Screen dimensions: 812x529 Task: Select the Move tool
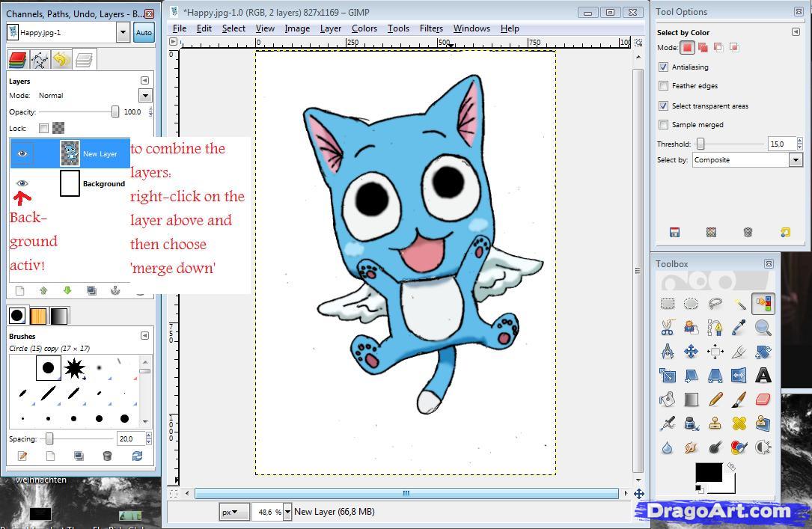pyautogui.click(x=692, y=352)
